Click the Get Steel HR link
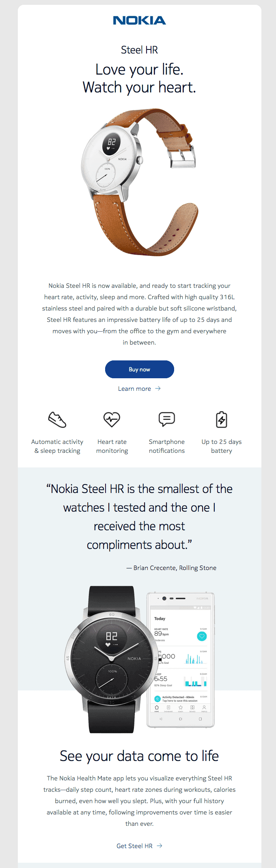 click(x=140, y=846)
